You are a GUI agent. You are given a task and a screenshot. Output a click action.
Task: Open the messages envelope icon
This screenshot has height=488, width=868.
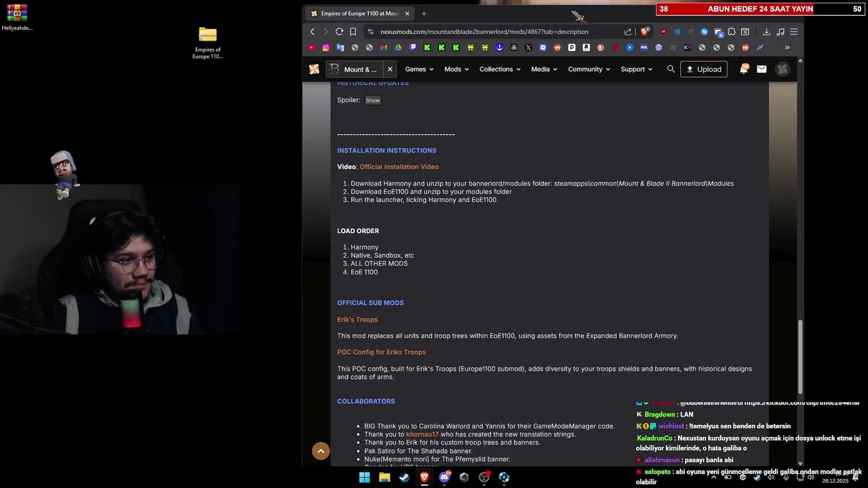click(x=762, y=69)
